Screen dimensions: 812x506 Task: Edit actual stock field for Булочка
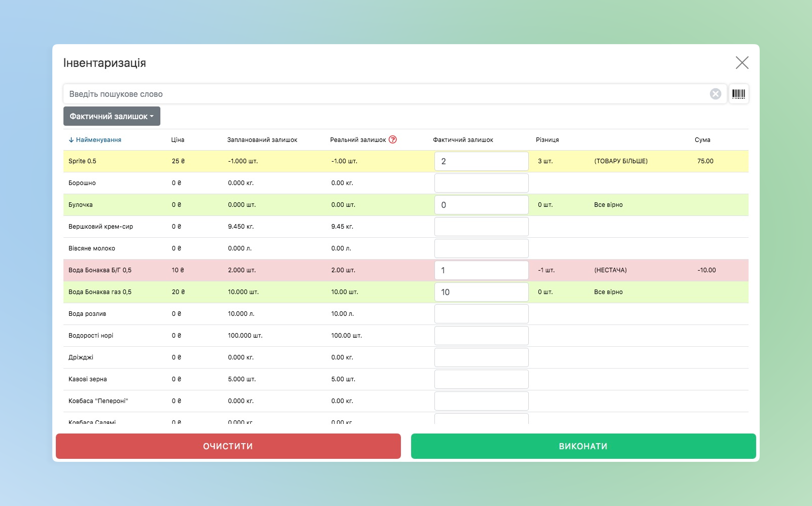click(481, 205)
